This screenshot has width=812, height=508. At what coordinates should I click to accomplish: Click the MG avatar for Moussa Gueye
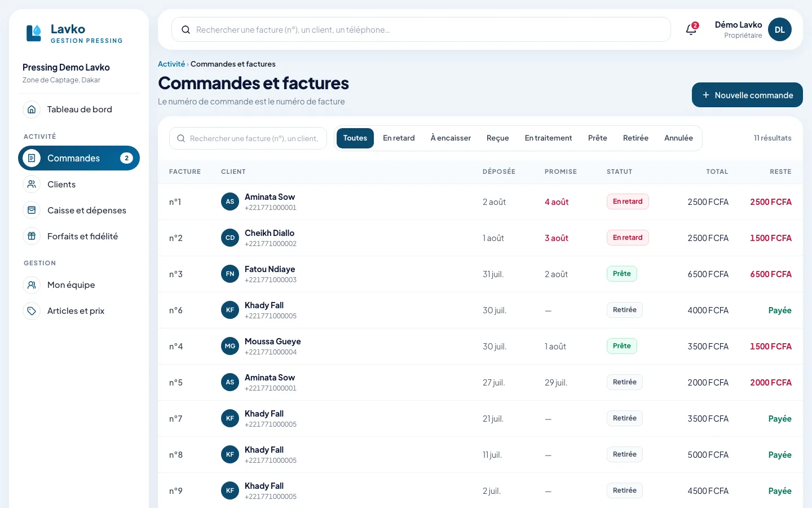point(230,346)
